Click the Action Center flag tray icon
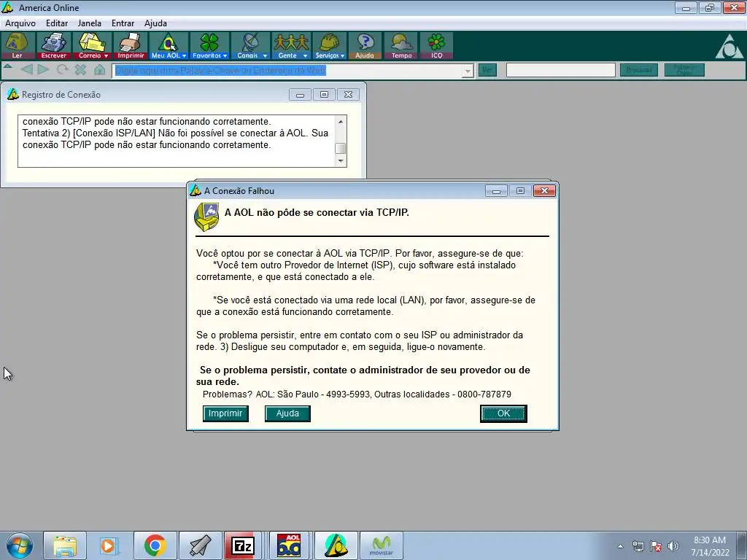The image size is (747, 560). point(656,546)
